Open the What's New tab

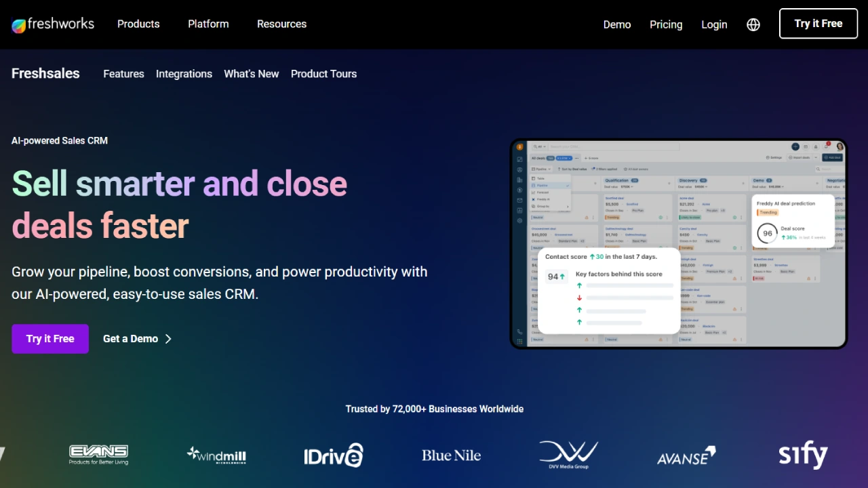(x=252, y=74)
